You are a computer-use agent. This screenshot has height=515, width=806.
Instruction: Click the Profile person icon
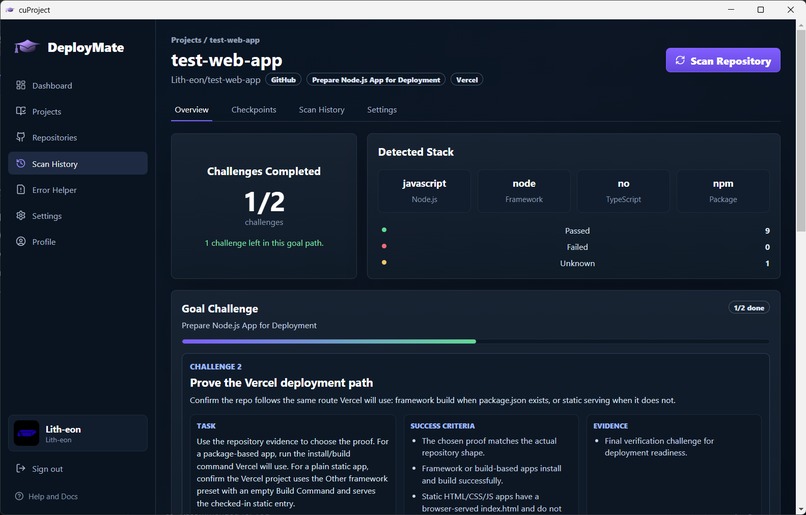(21, 242)
